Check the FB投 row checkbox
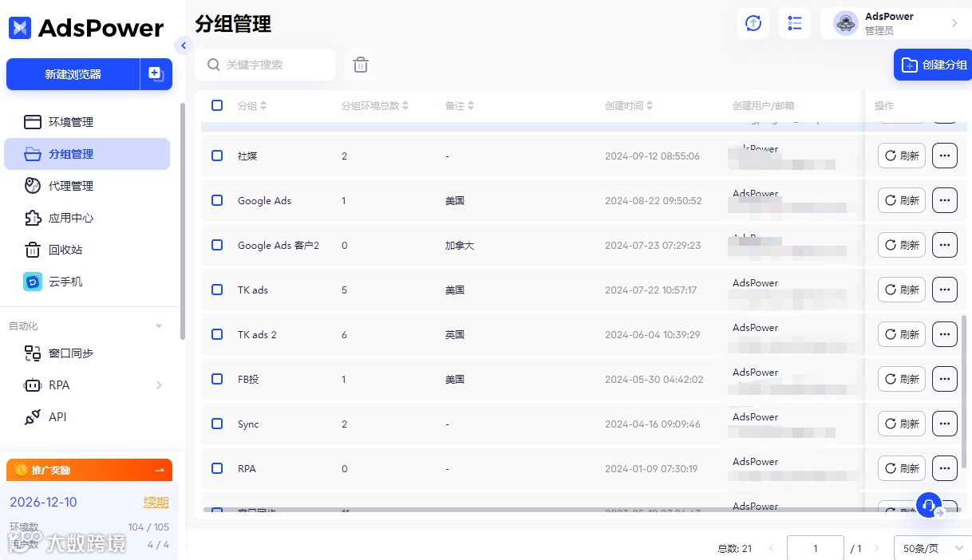Image resolution: width=972 pixels, height=560 pixels. click(217, 379)
